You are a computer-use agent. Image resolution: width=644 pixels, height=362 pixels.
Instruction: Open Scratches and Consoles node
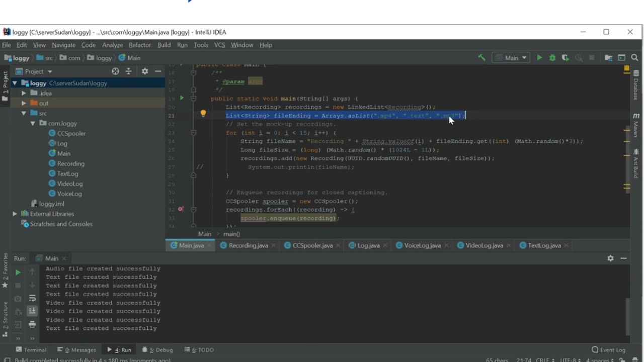pyautogui.click(x=57, y=224)
